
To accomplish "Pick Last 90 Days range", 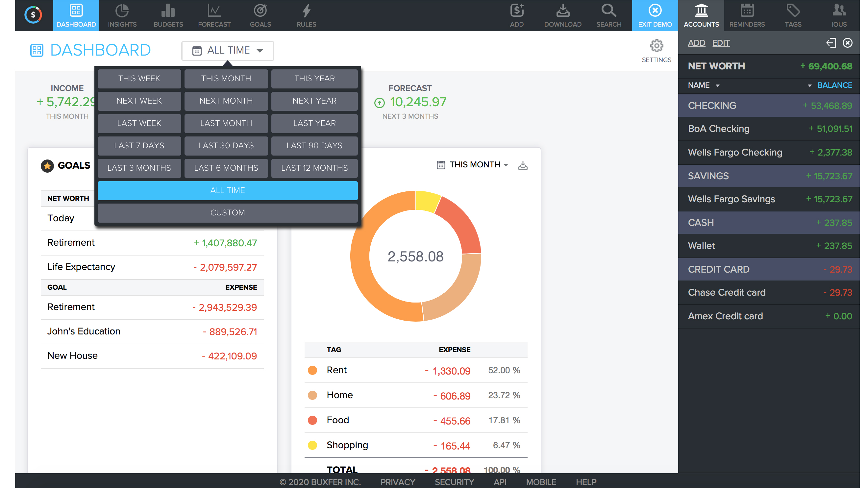I will pyautogui.click(x=314, y=146).
